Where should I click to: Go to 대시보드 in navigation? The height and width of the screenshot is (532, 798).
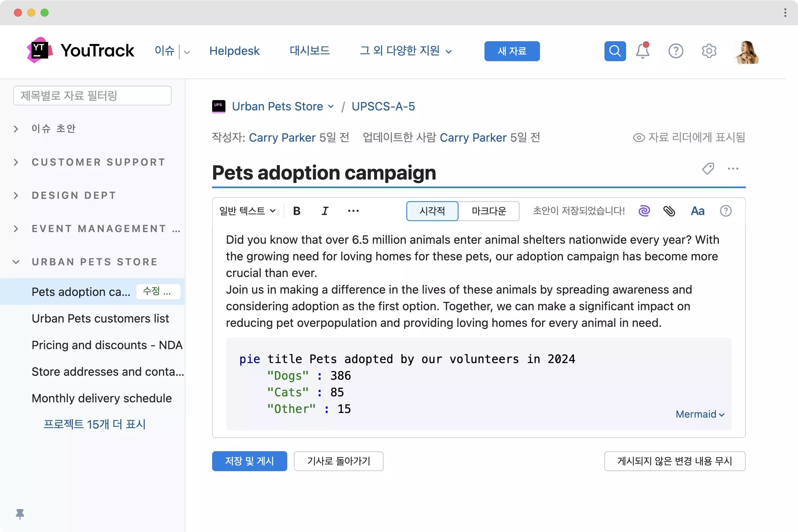[x=310, y=51]
